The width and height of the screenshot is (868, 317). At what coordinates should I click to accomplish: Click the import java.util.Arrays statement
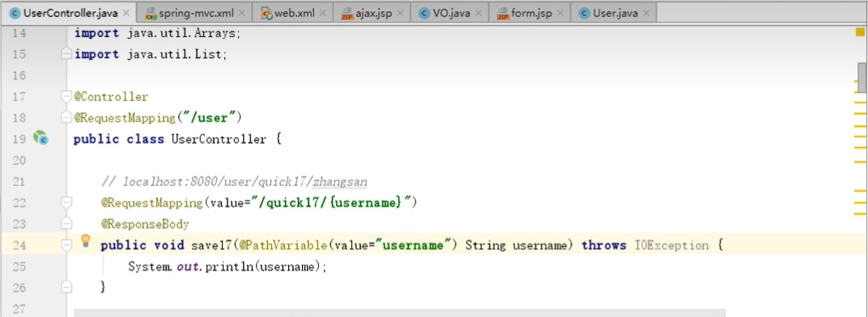[x=158, y=33]
